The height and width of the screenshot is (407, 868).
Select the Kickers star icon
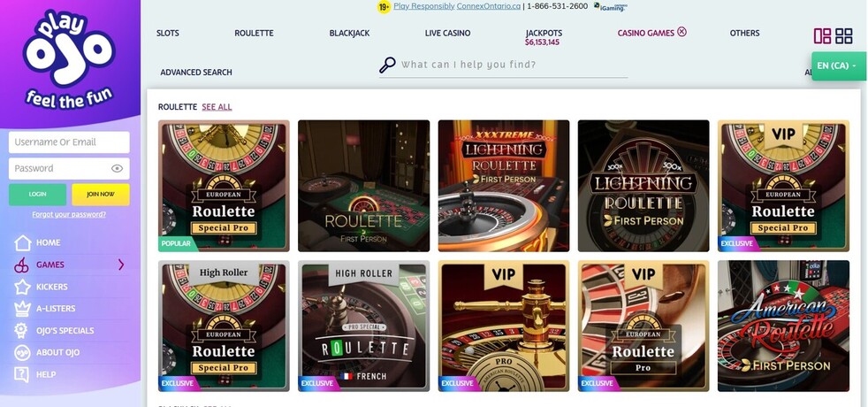pyautogui.click(x=22, y=287)
